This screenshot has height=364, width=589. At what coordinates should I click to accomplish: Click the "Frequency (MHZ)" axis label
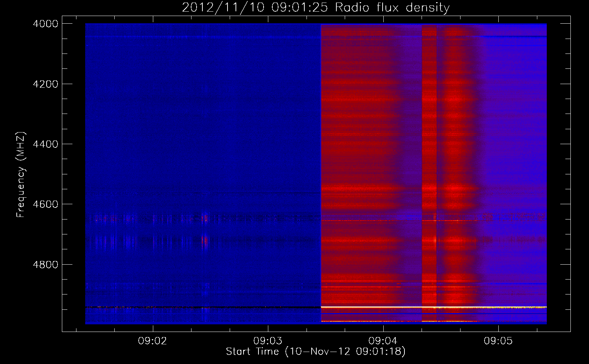pyautogui.click(x=21, y=175)
